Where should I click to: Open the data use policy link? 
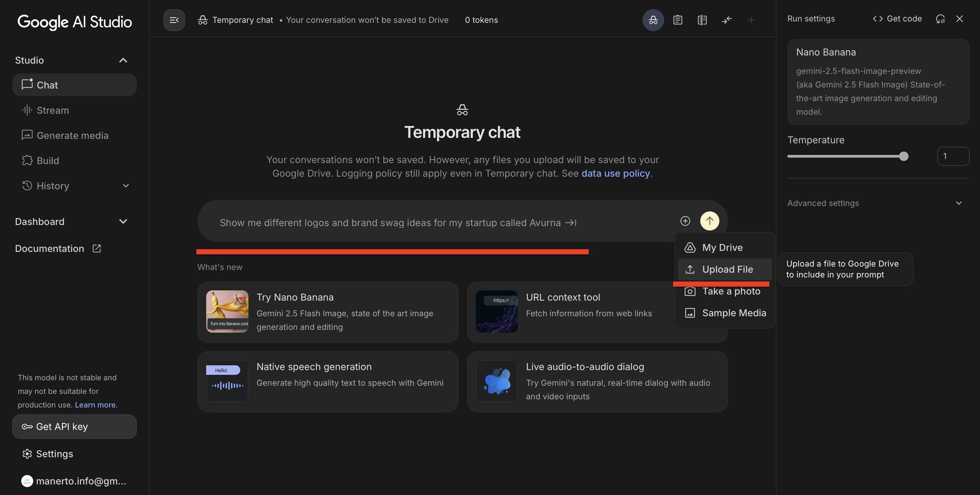[x=616, y=173]
